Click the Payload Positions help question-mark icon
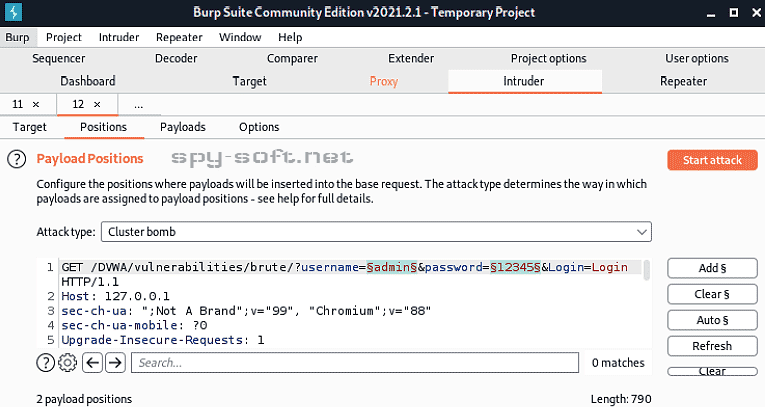 pos(17,159)
